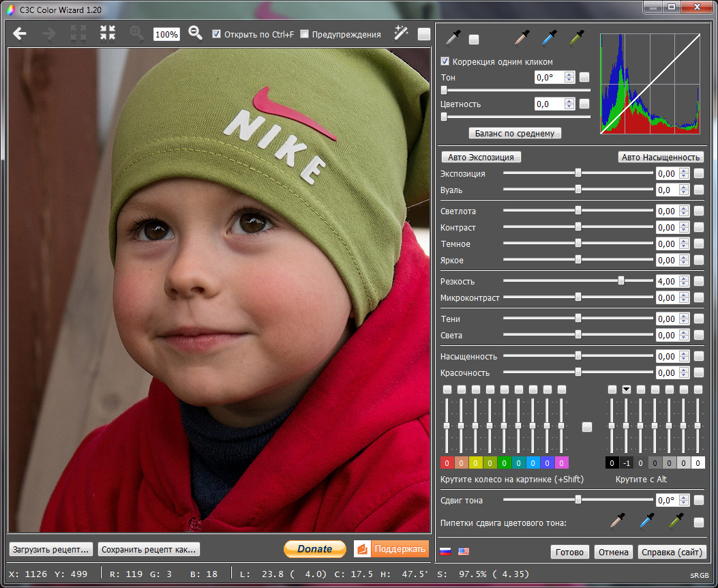Click the 100% zoom level field

[x=166, y=34]
